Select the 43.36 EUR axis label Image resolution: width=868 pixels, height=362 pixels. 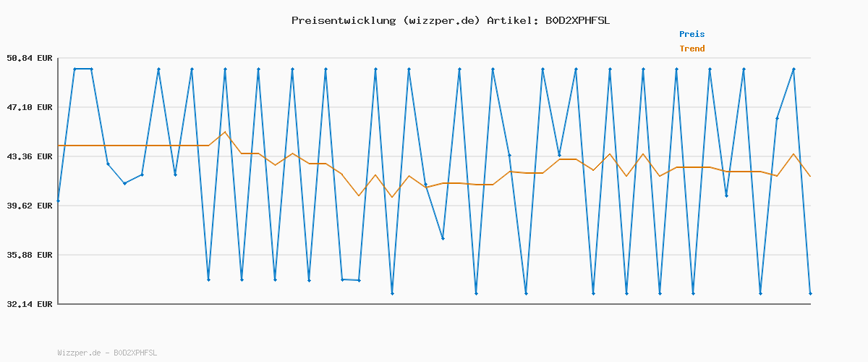[x=29, y=156]
